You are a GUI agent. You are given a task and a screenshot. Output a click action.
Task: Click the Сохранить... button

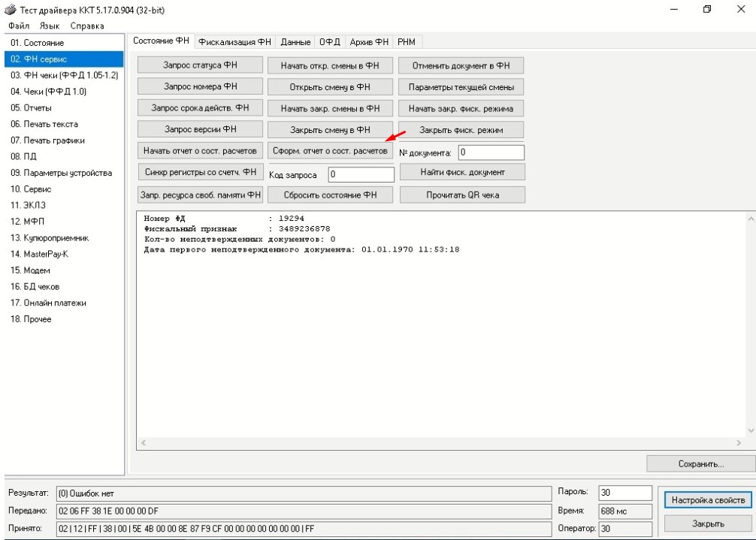click(x=701, y=464)
